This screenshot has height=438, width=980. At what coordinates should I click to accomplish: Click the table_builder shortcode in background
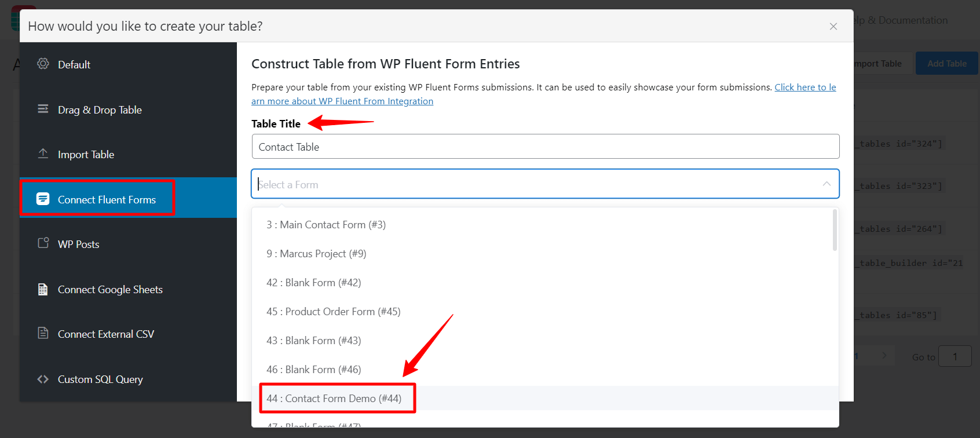pos(909,263)
